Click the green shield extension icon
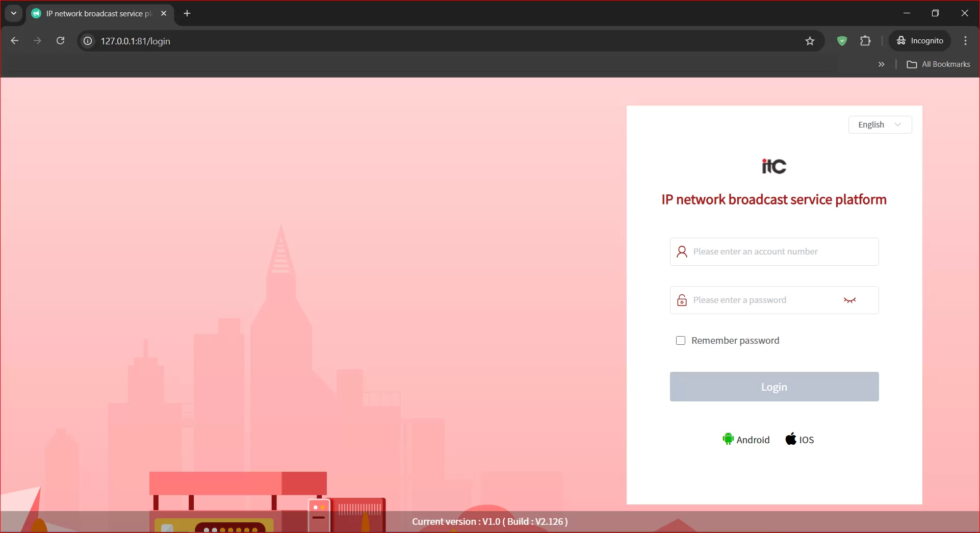 point(842,41)
